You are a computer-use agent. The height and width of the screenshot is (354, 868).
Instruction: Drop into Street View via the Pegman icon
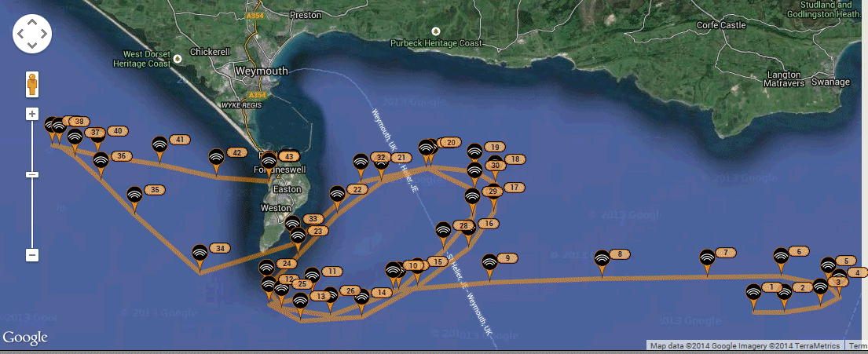click(x=32, y=83)
